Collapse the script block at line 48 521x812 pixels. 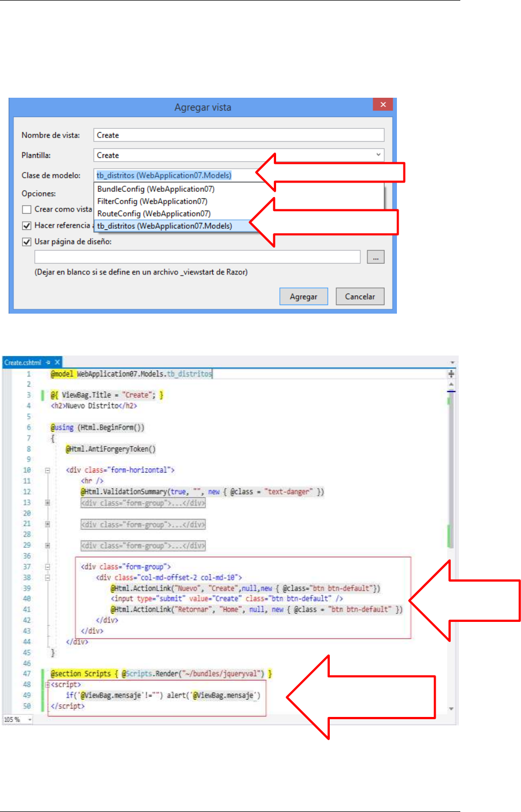tap(47, 685)
